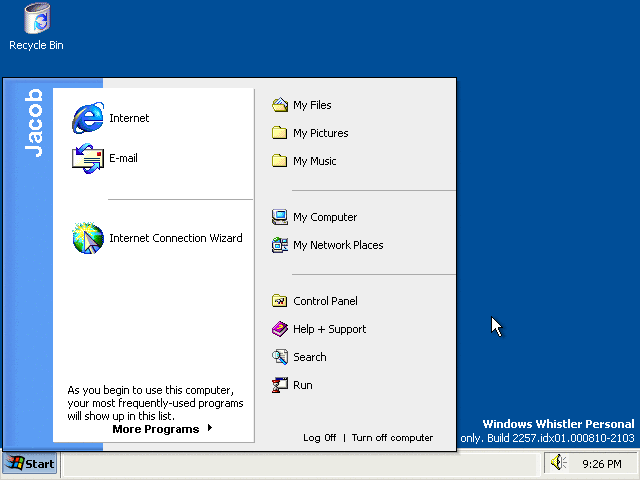Click the My Music label text
Image resolution: width=640 pixels, height=480 pixels.
[315, 161]
